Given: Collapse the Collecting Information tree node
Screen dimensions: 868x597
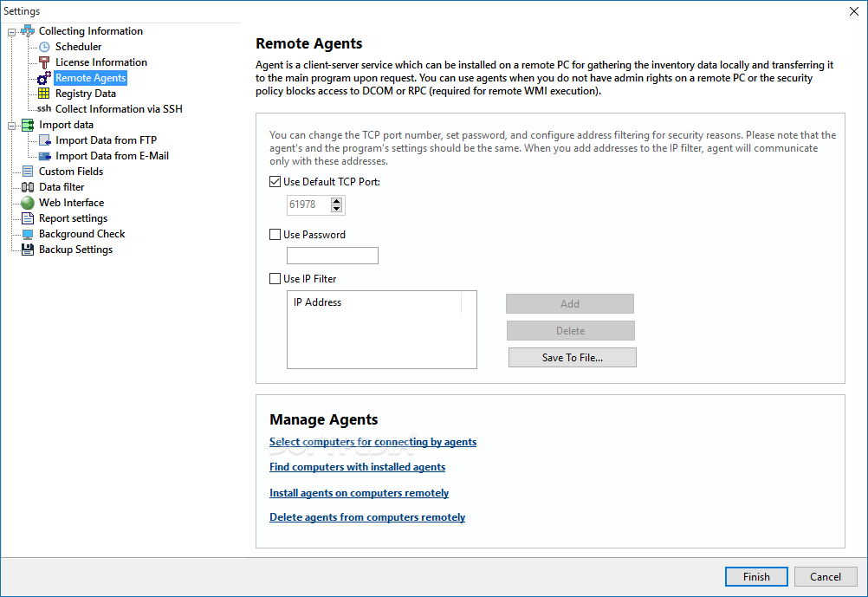Looking at the screenshot, I should [x=11, y=31].
